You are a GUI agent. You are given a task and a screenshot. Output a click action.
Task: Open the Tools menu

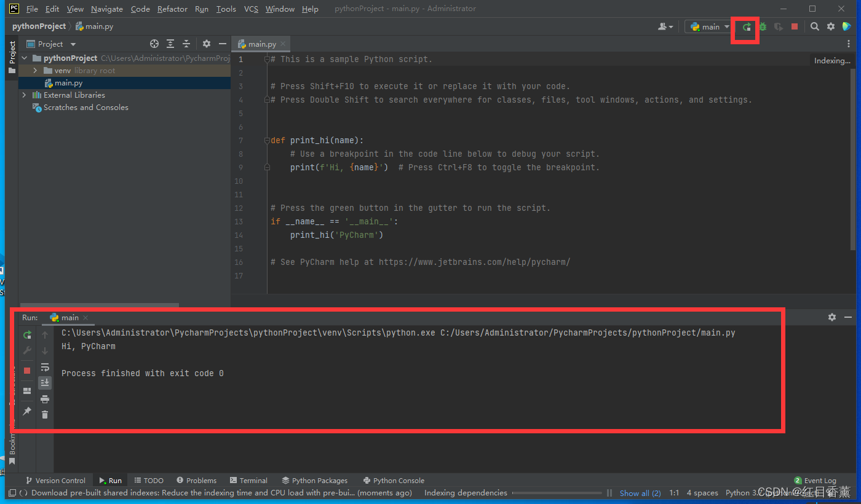226,9
